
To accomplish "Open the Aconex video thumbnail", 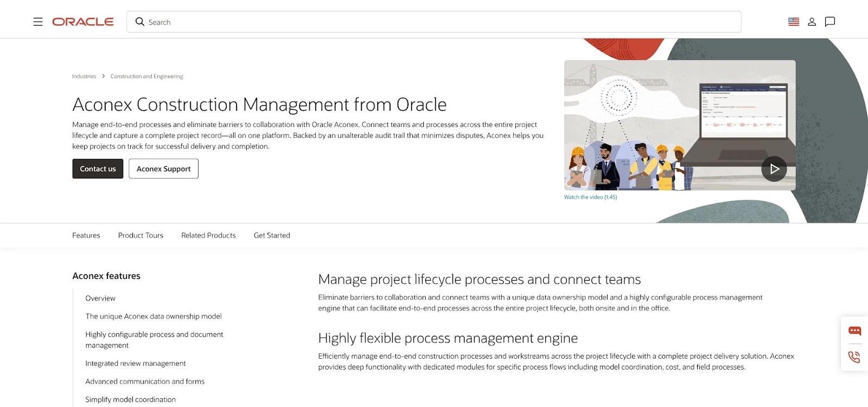I will 680,125.
